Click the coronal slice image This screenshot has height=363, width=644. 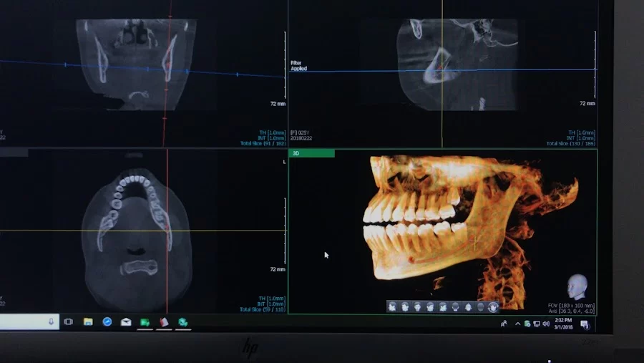(x=136, y=64)
